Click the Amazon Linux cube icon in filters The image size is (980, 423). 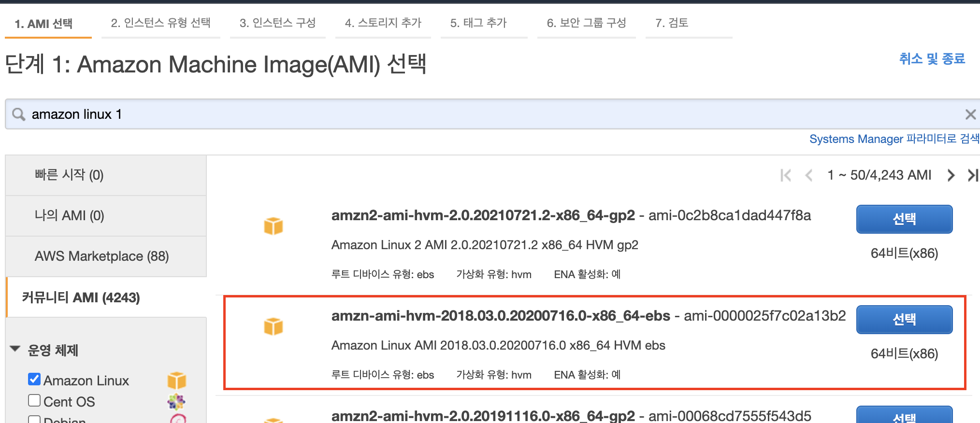[x=177, y=381]
